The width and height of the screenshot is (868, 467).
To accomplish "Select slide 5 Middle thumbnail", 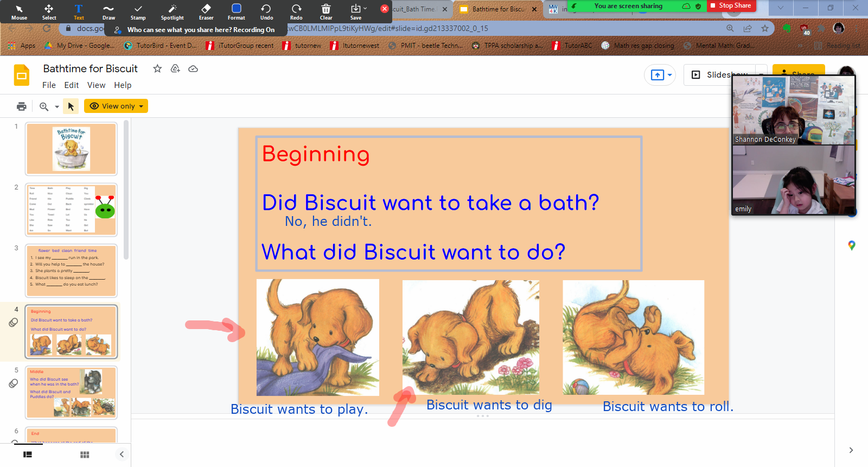I will pyautogui.click(x=71, y=393).
